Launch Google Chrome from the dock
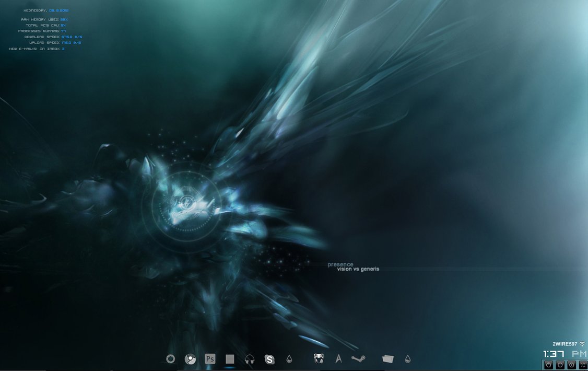Image resolution: width=588 pixels, height=371 pixels. [x=191, y=359]
